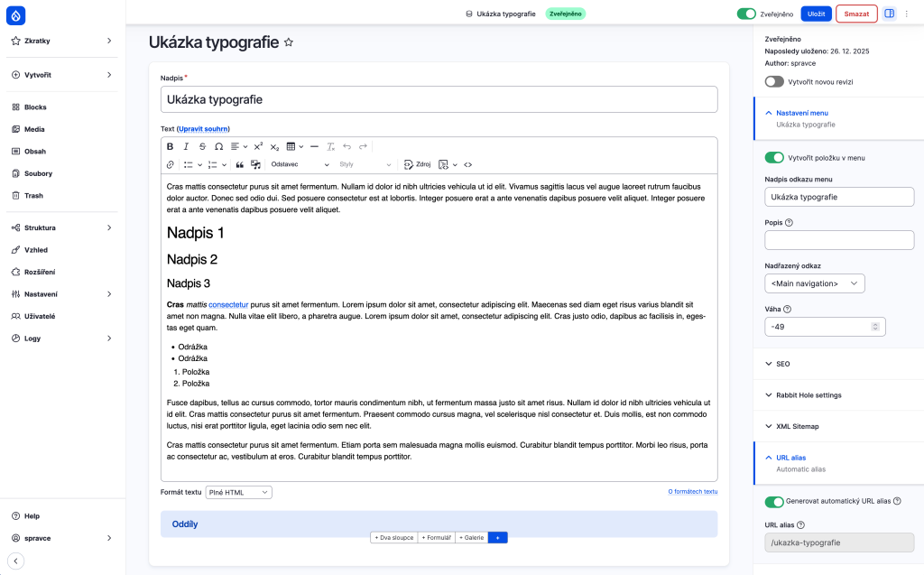Click inside the Nadpis title field
The width and height of the screenshot is (924, 575).
click(438, 99)
